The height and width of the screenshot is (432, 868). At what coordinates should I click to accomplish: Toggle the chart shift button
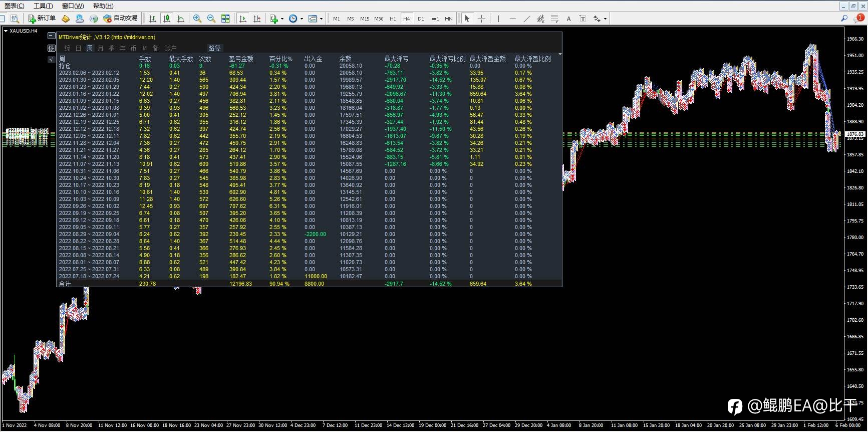(x=257, y=19)
